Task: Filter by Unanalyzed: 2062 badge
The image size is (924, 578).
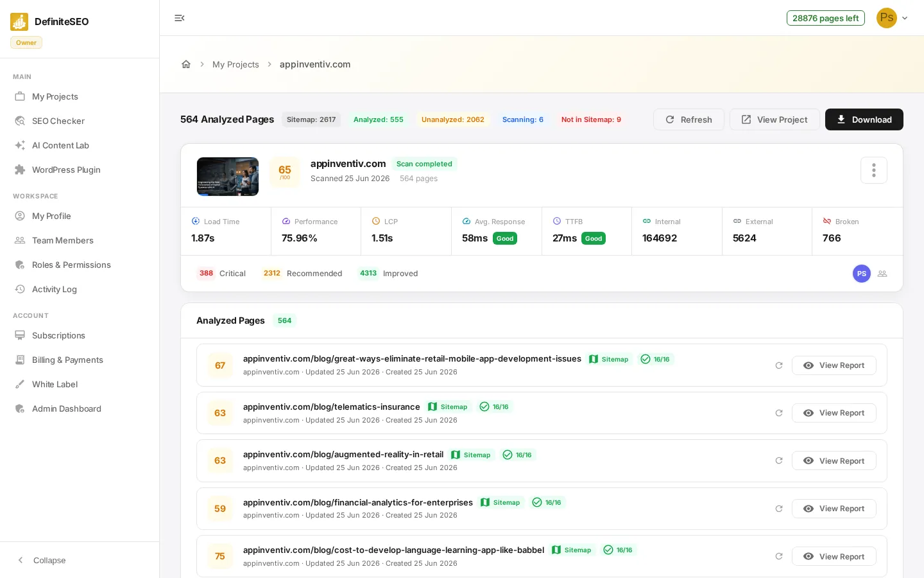Action: [x=452, y=119]
